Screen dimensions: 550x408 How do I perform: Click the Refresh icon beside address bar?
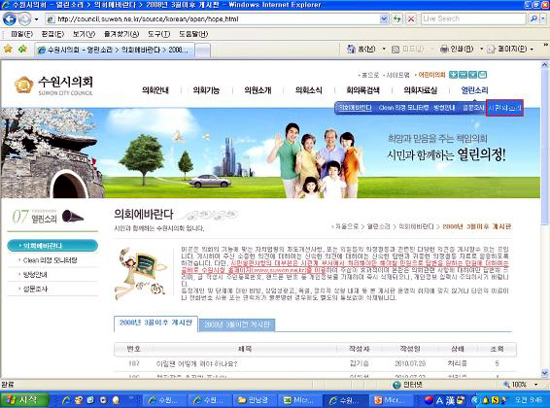pos(397,19)
